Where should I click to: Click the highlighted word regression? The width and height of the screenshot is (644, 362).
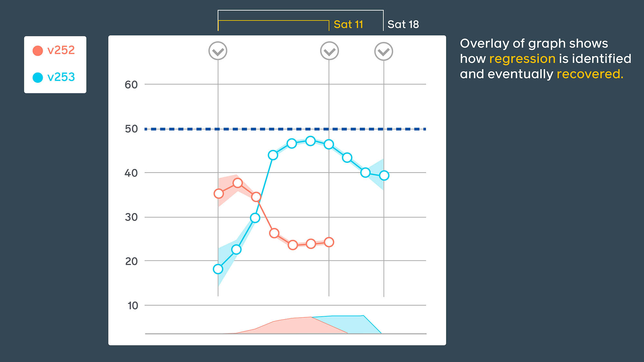coord(522,59)
